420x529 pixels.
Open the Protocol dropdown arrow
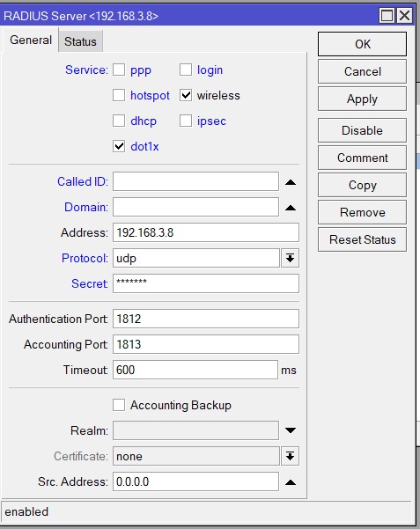290,258
